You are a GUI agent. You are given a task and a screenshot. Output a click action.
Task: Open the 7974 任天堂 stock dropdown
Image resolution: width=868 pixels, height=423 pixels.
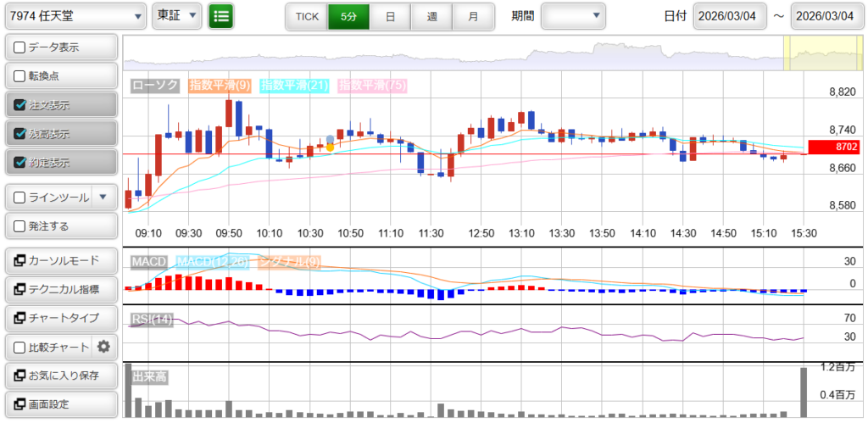pyautogui.click(x=75, y=16)
